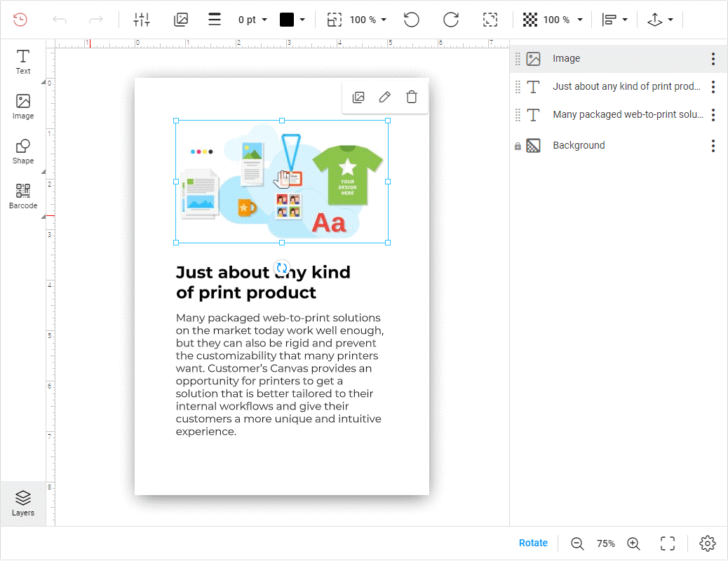Screen dimensions: 728x561
Task: Expand the border color dropdown arrow
Action: pos(302,20)
